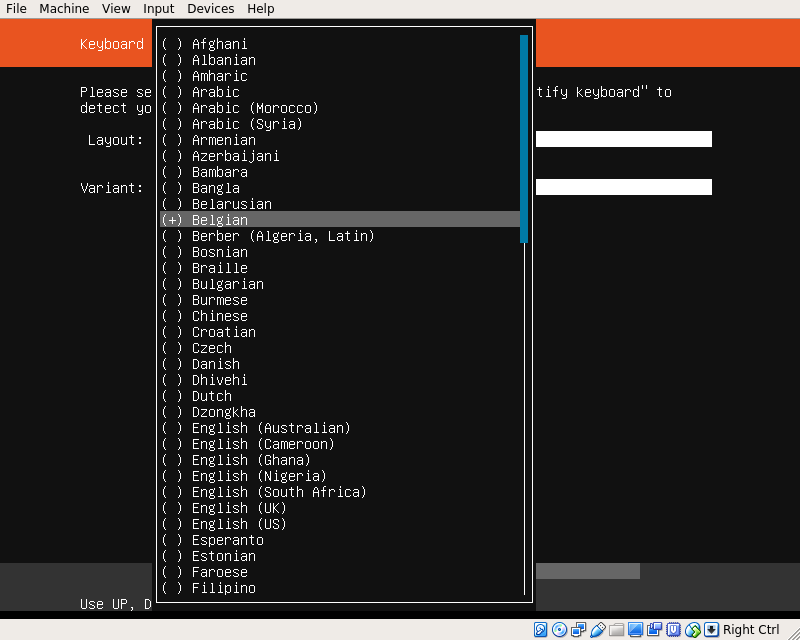
Task: Open the Variant dropdown field
Action: [623, 187]
